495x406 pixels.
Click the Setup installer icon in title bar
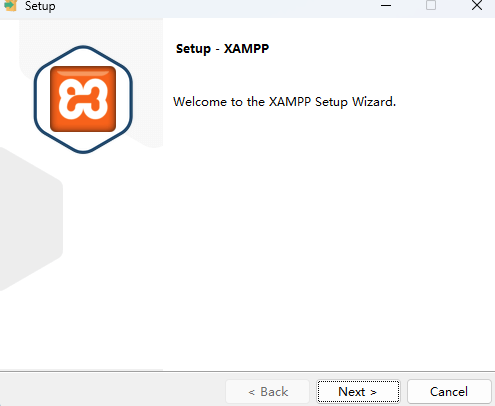click(x=10, y=5)
